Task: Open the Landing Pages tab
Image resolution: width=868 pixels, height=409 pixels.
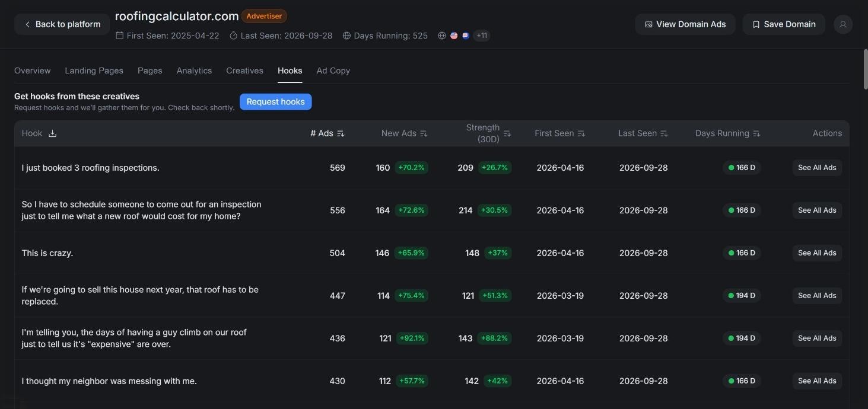Action: tap(94, 71)
